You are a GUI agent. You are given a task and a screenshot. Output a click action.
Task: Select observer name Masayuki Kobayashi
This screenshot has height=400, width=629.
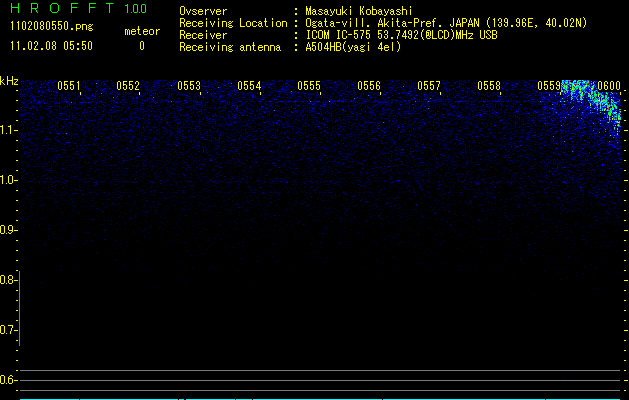coord(359,11)
